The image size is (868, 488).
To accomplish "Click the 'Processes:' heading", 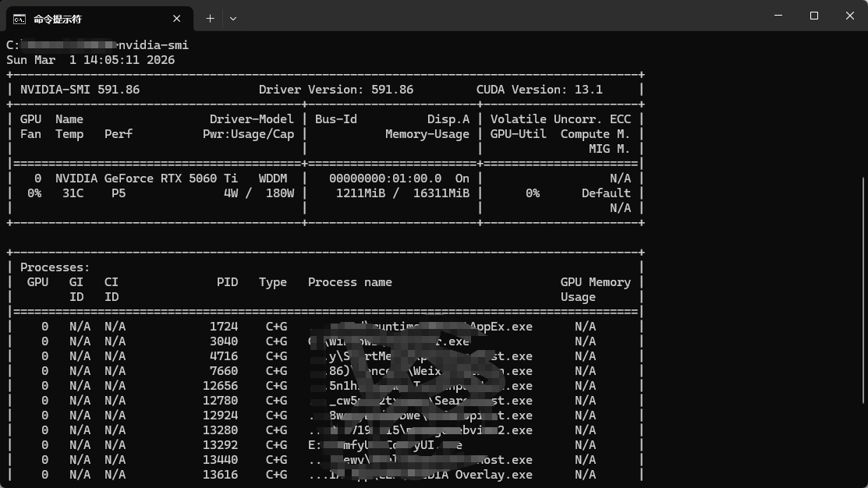I will coord(55,267).
